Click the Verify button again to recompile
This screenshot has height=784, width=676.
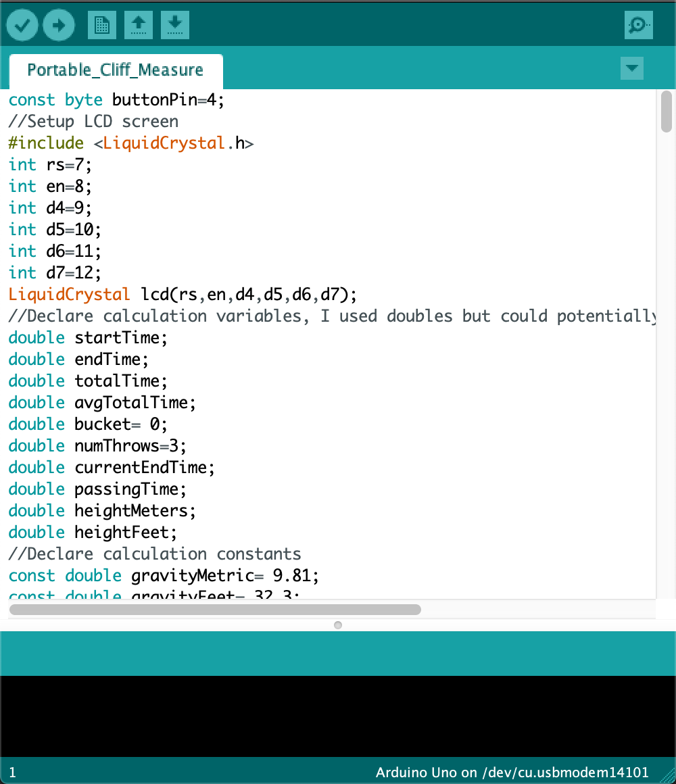[22, 24]
